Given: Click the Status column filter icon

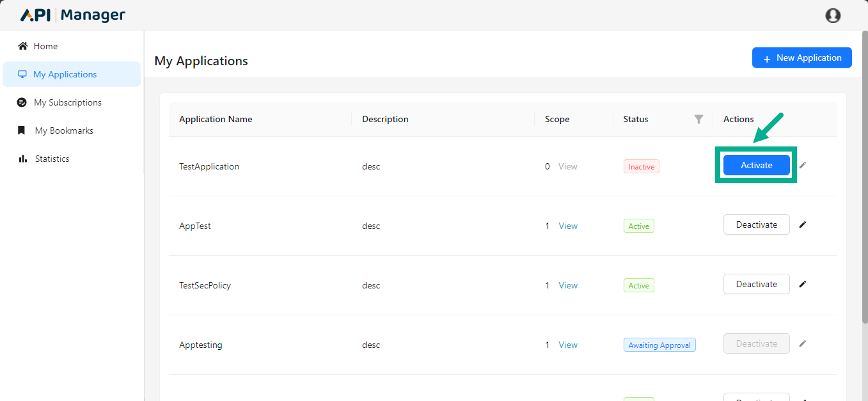Looking at the screenshot, I should pos(698,119).
